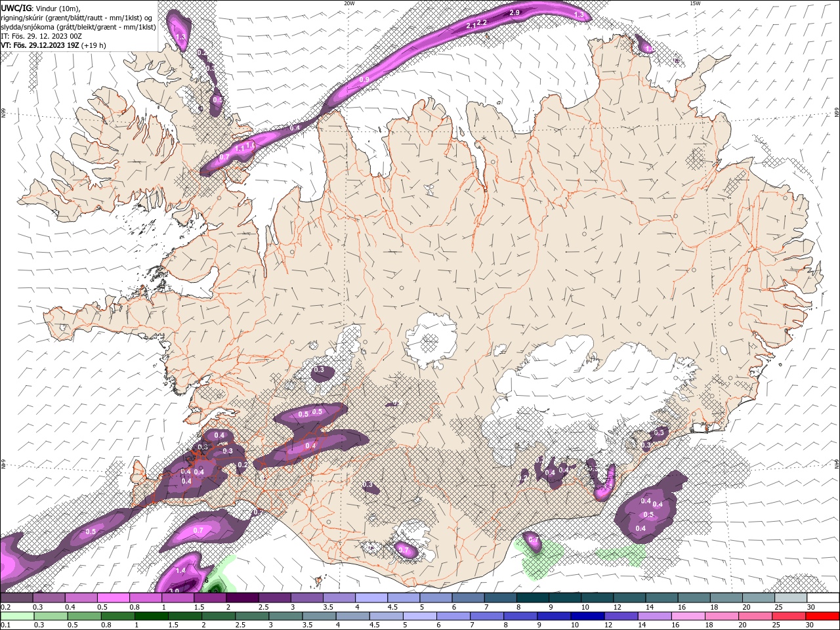840x630 pixels.
Task: Click top legend swatch between 0.2 and 0.3
Action: pyautogui.click(x=16, y=598)
